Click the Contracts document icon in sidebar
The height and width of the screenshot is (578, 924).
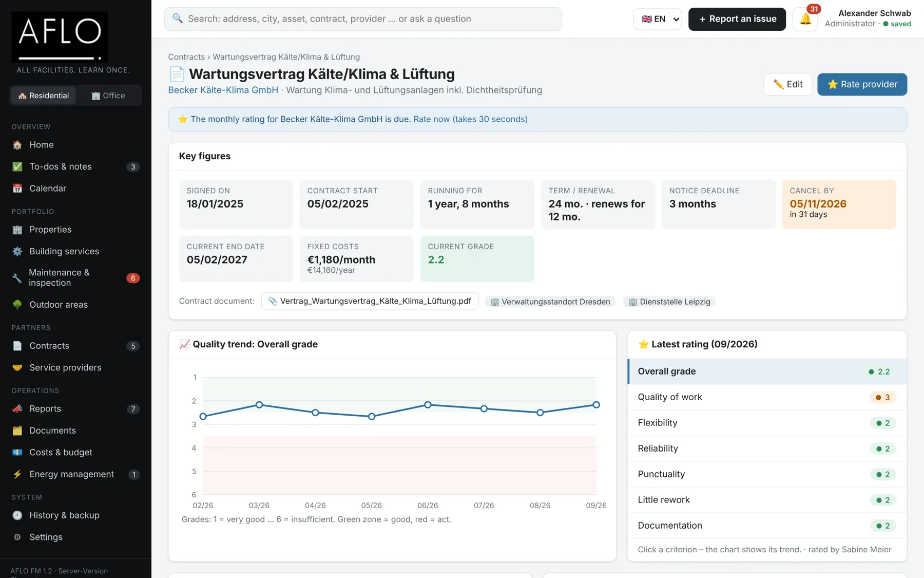pos(17,346)
